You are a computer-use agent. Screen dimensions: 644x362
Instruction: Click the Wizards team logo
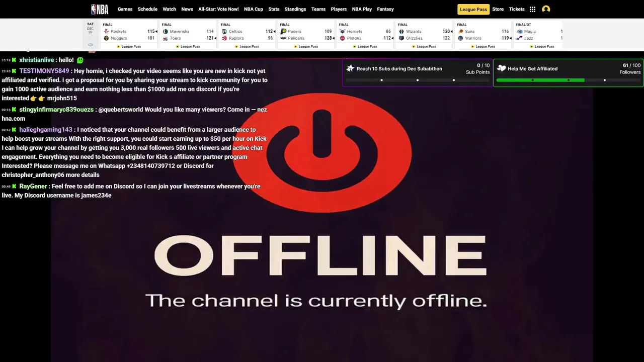coord(401,31)
